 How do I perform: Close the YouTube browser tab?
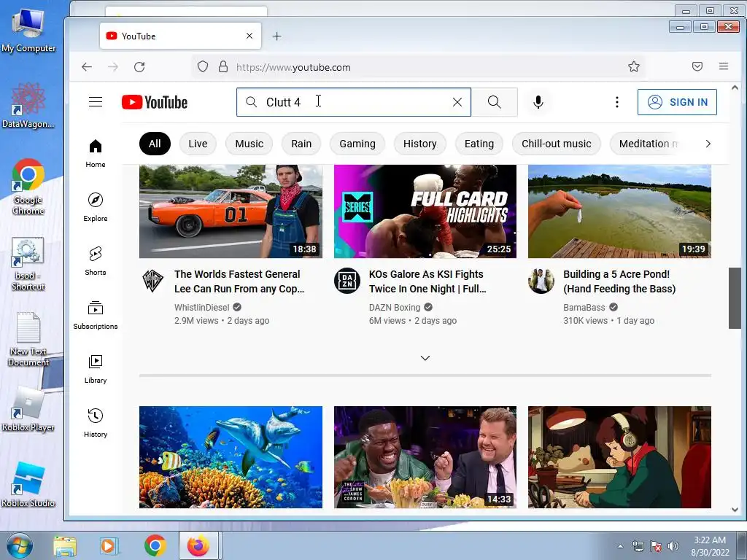tap(249, 36)
